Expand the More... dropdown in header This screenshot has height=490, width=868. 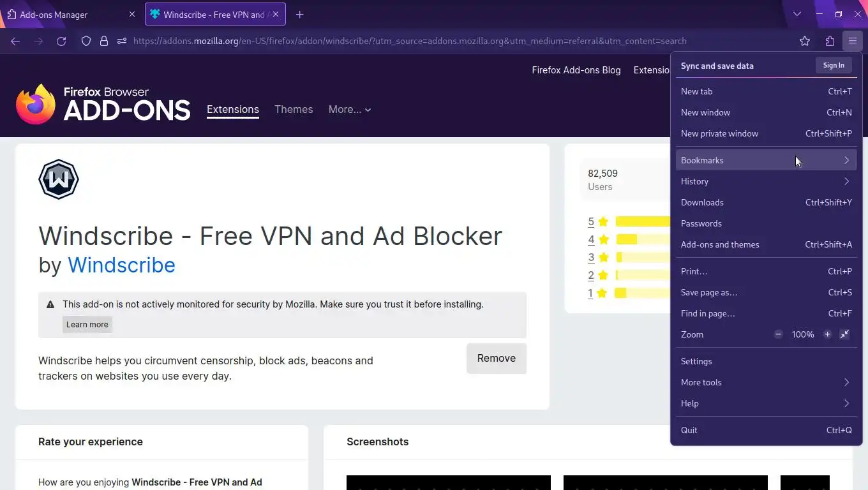pos(350,109)
